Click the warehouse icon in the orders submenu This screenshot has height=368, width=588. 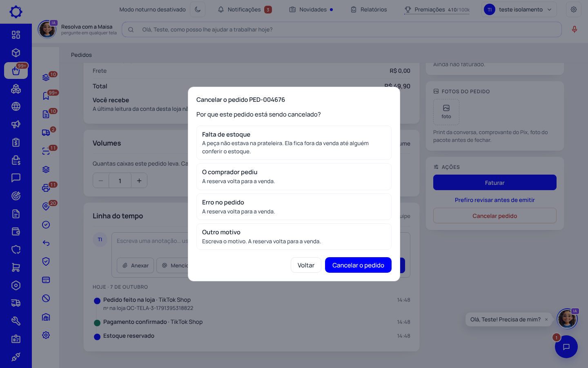click(46, 317)
